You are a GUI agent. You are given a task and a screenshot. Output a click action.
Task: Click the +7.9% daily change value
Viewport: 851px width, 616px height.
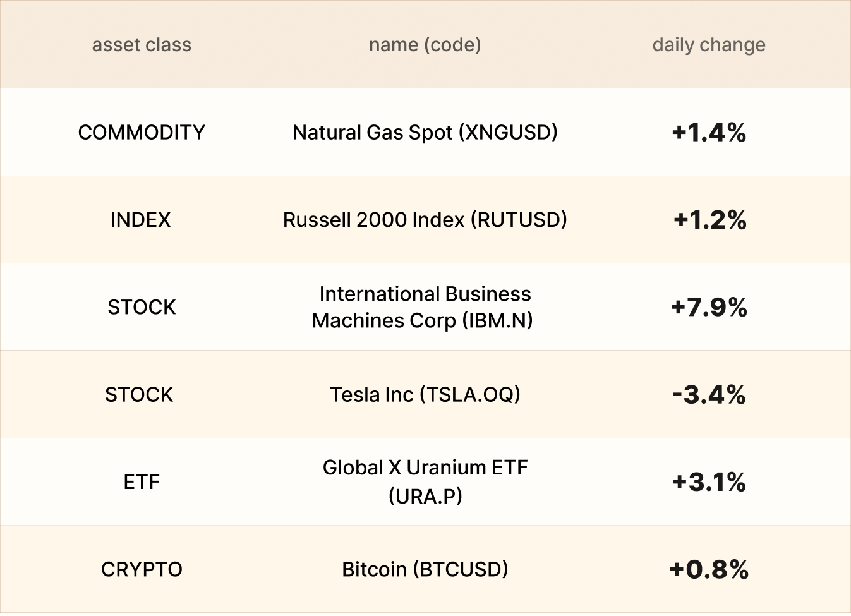pyautogui.click(x=709, y=307)
